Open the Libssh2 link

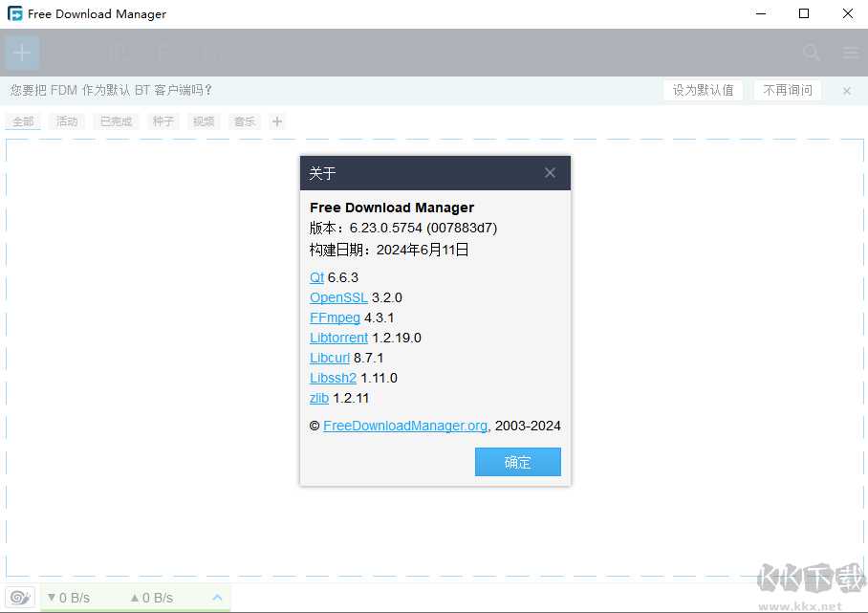(333, 378)
